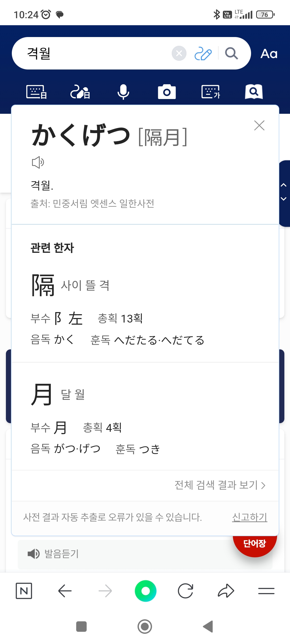Open the browser hamburger menu

click(x=266, y=591)
